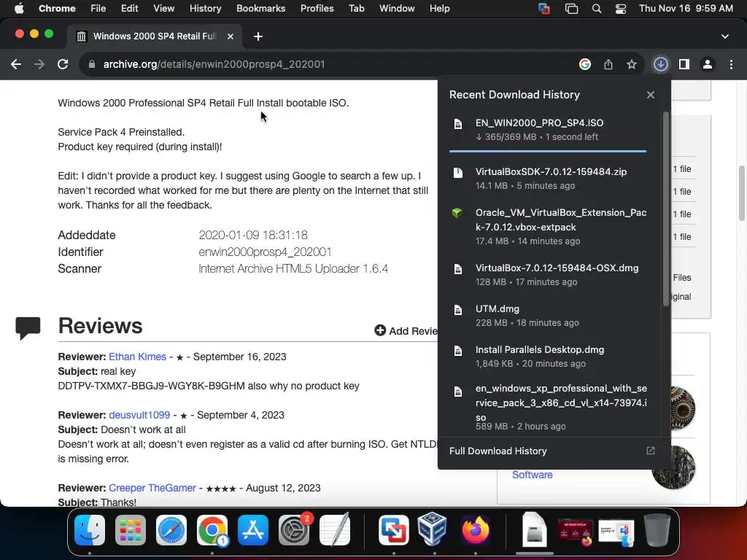
Task: Click the page's vertical scrollbar
Action: [x=742, y=192]
